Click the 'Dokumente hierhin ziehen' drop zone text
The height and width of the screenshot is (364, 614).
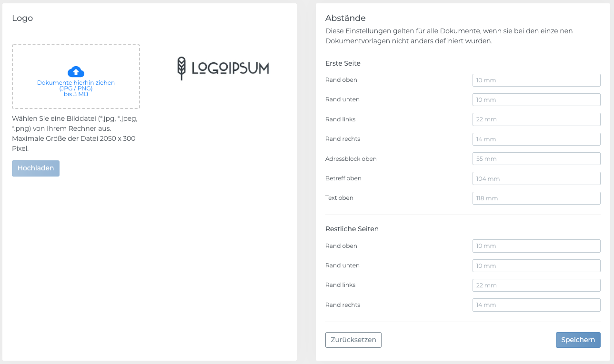click(76, 83)
